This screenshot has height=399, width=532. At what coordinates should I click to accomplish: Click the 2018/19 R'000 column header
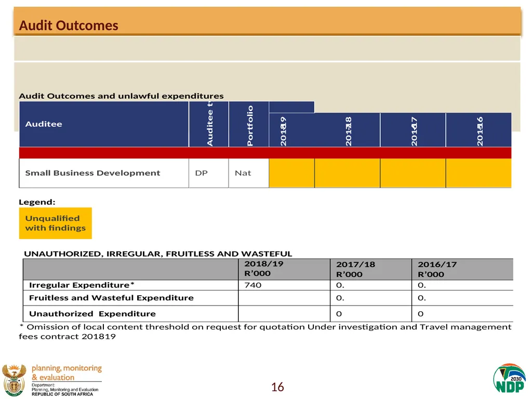pyautogui.click(x=284, y=269)
